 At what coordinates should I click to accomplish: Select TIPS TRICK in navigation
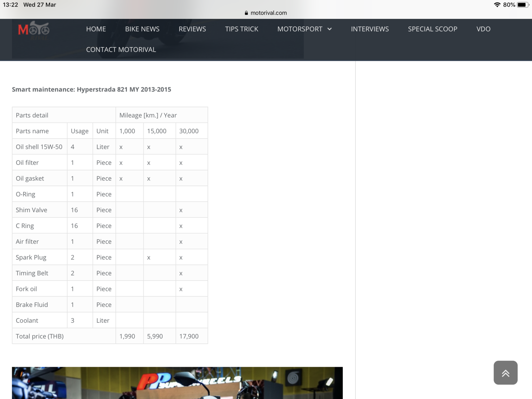pyautogui.click(x=242, y=29)
